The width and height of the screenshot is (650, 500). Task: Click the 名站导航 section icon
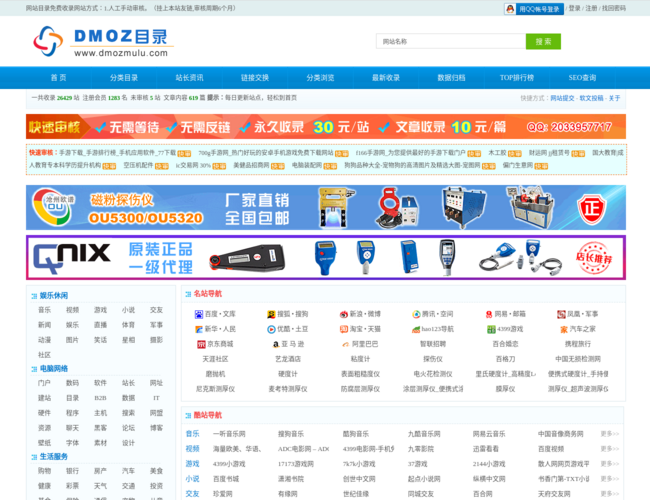tap(188, 294)
